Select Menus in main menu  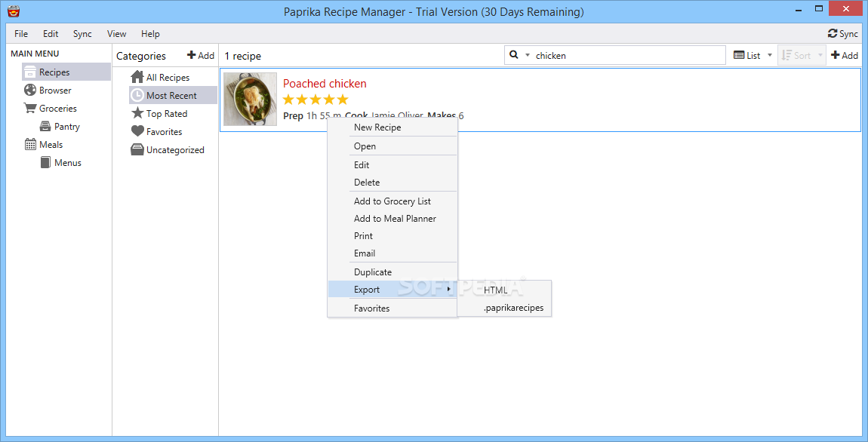tap(74, 163)
